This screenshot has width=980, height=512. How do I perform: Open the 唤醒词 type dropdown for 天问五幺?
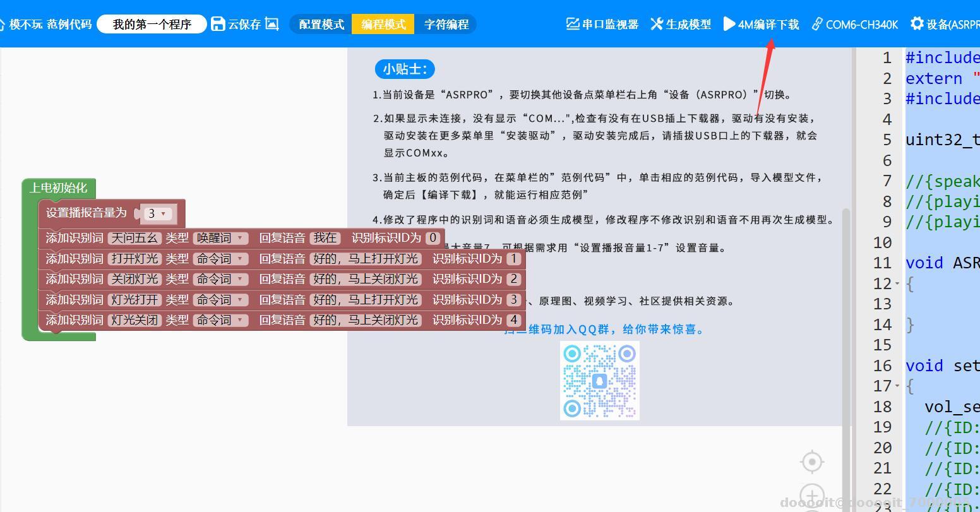point(220,237)
